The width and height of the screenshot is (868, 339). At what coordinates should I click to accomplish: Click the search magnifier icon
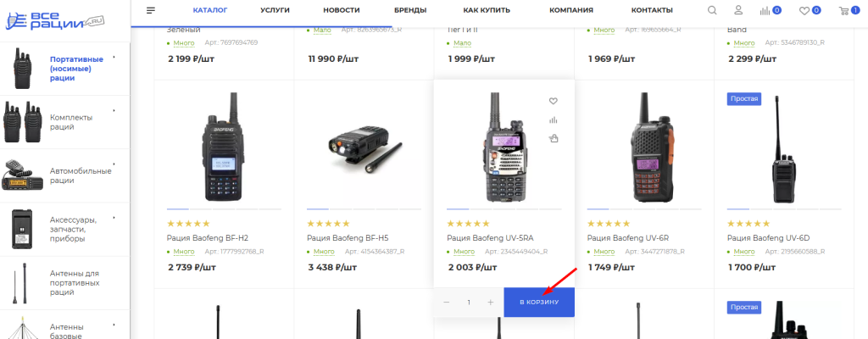pyautogui.click(x=712, y=10)
